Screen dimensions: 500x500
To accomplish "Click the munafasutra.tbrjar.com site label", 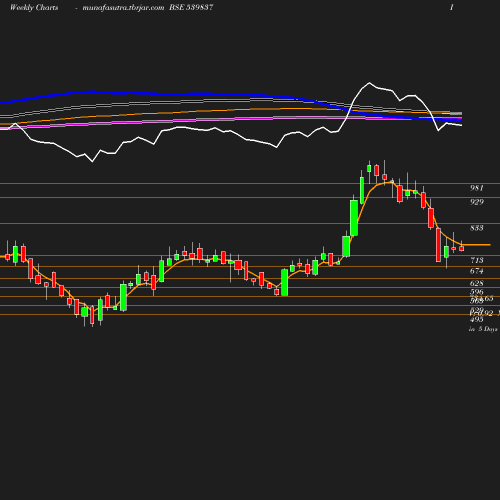I will pos(123,7).
